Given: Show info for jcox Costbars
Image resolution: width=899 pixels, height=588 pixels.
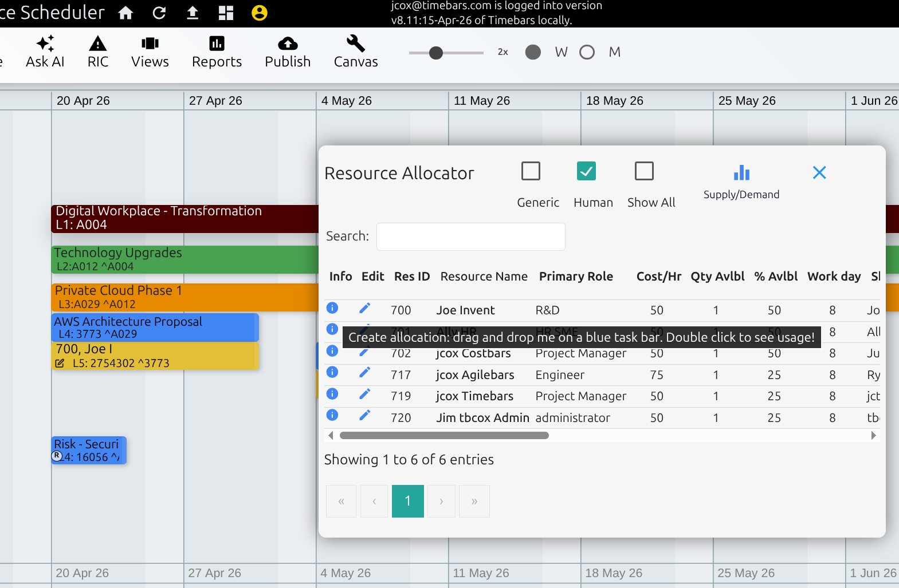Looking at the screenshot, I should tap(332, 350).
